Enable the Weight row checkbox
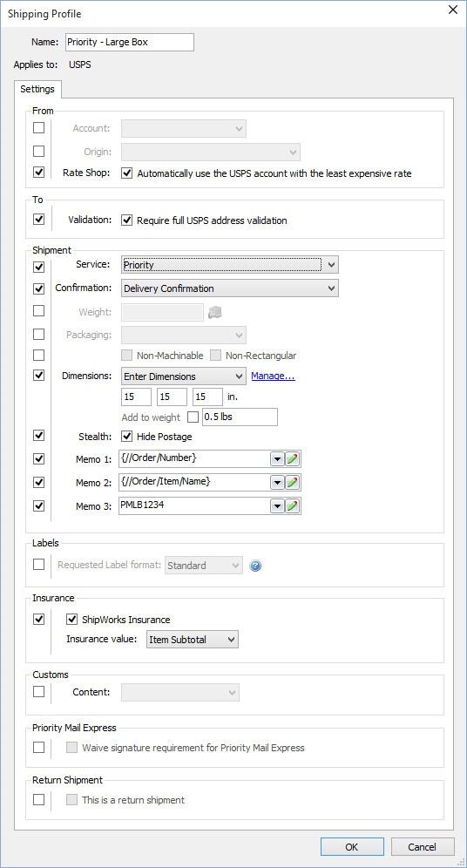 point(38,310)
